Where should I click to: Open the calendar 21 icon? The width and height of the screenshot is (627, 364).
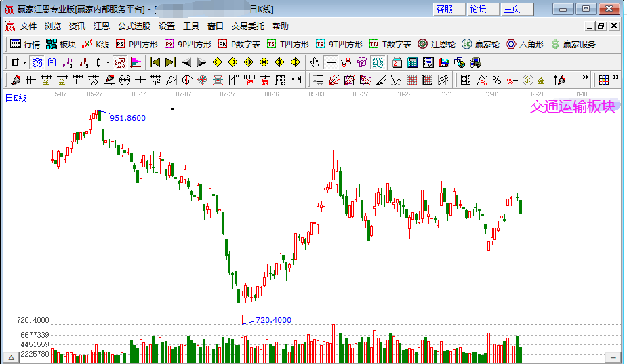(397, 62)
